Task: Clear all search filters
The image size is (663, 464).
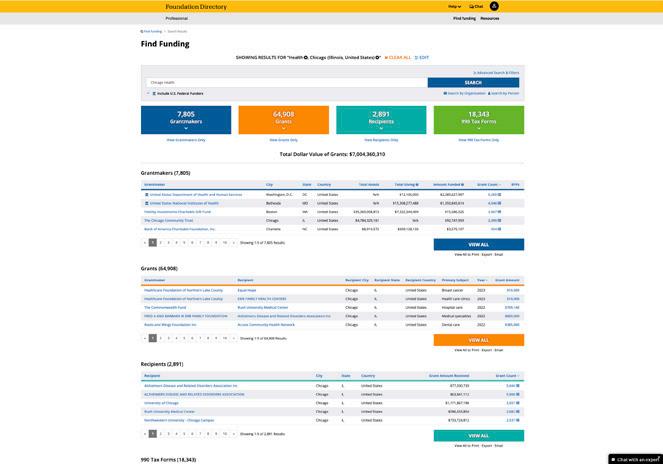Action: (398, 58)
